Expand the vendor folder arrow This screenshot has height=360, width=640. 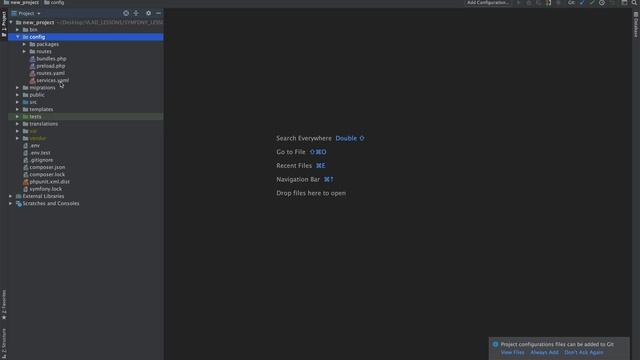(18, 138)
